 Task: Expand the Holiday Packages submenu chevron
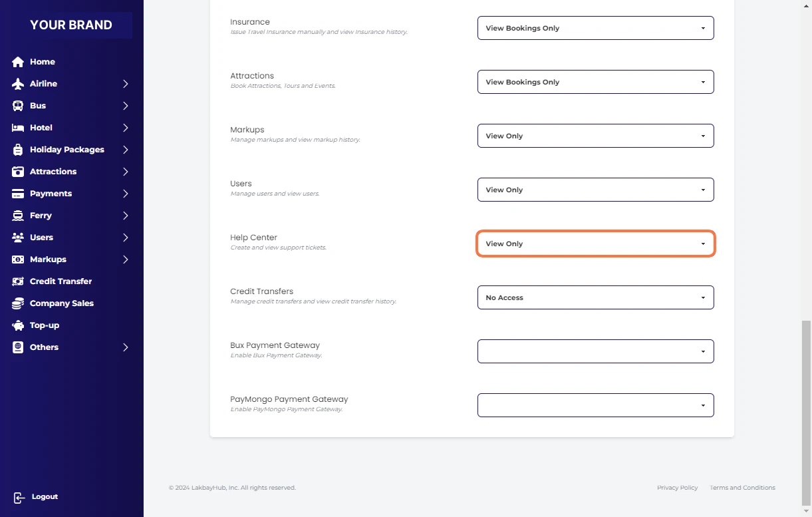pos(125,150)
